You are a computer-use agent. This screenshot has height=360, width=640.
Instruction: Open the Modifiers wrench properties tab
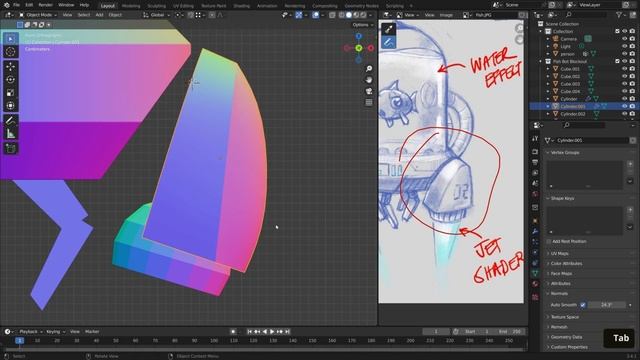[535, 231]
